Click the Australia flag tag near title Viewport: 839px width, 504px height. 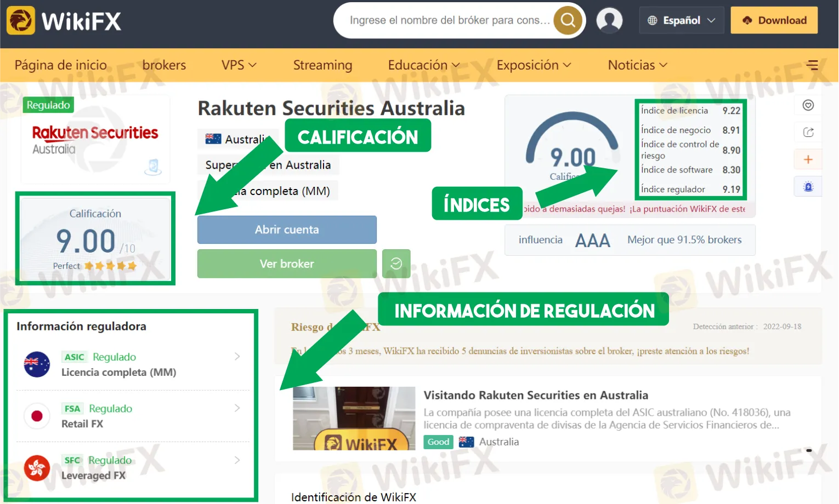[213, 139]
